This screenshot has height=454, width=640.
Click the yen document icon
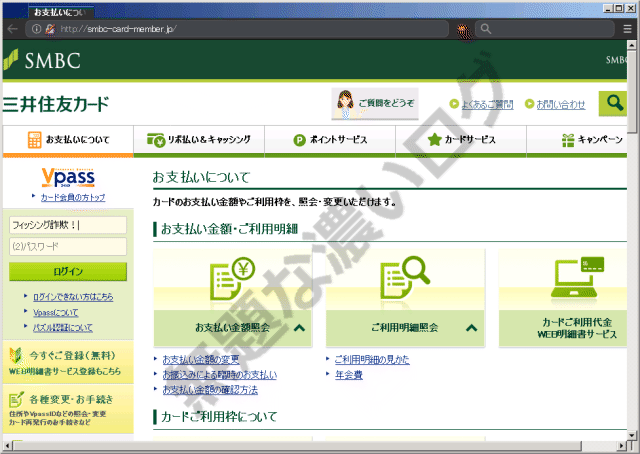click(232, 279)
